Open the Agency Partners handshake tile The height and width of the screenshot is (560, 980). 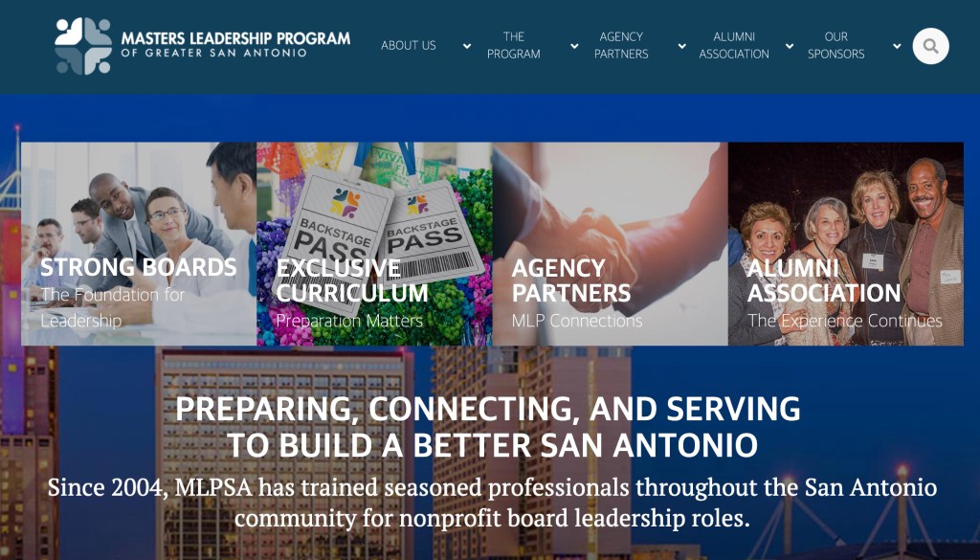610,244
